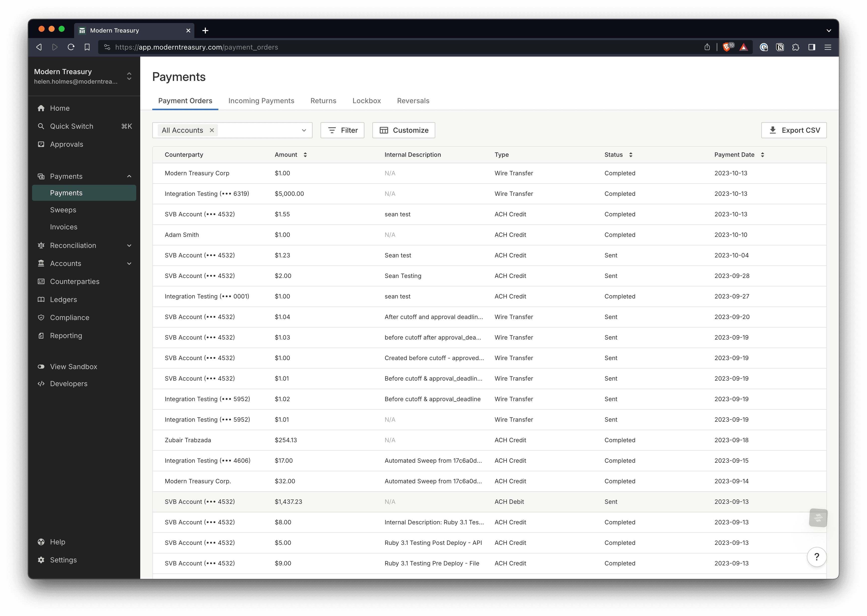Go to Approvals in the sidebar
The image size is (867, 616).
tap(84, 144)
